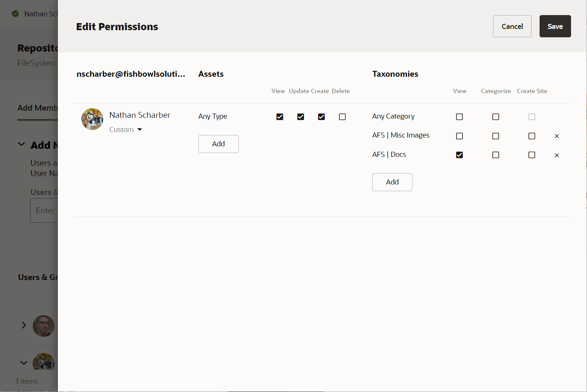Screen dimensions: 587x392
Task: Click the AFS | Docs label
Action: (389, 155)
